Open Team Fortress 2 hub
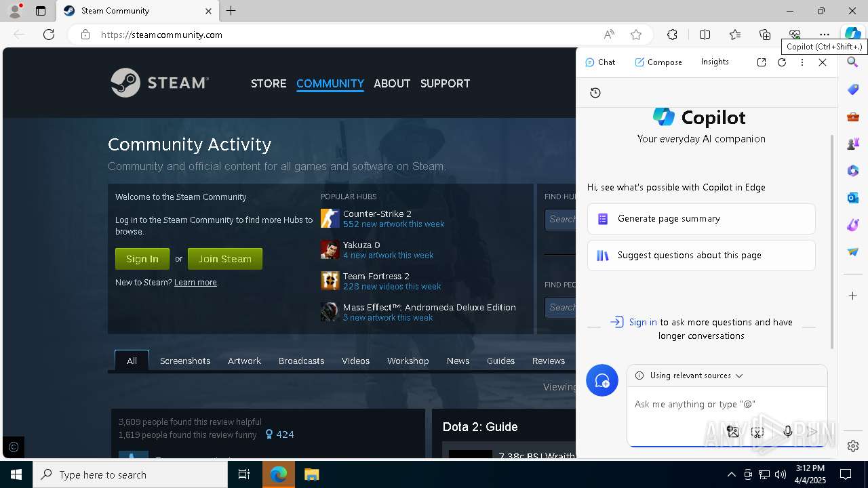The image size is (868, 488). pyautogui.click(x=376, y=276)
